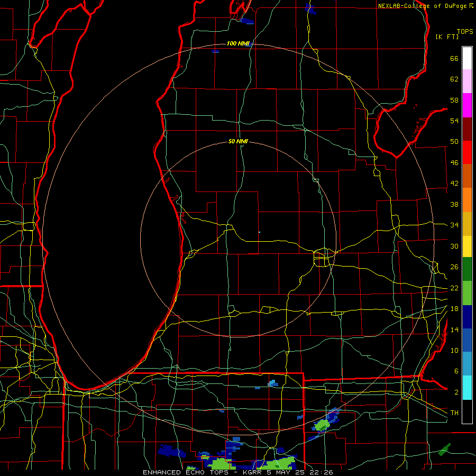The height and width of the screenshot is (476, 476).
Task: Click the 50 NMI range ring label
Action: point(238,141)
